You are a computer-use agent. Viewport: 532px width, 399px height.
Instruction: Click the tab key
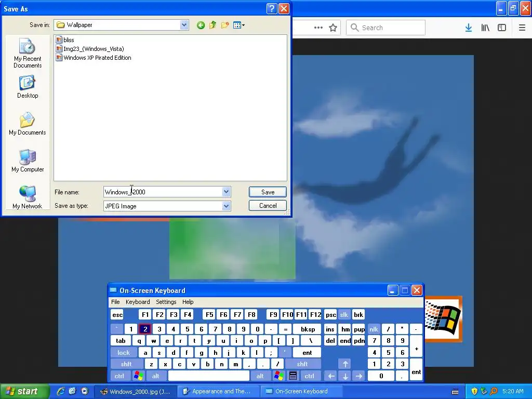121,341
